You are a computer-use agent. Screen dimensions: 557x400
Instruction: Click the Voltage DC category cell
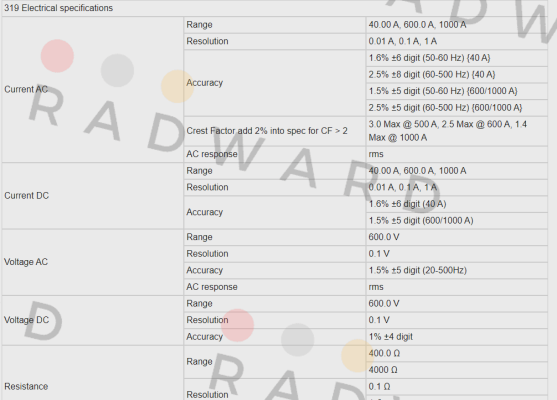[x=92, y=320]
